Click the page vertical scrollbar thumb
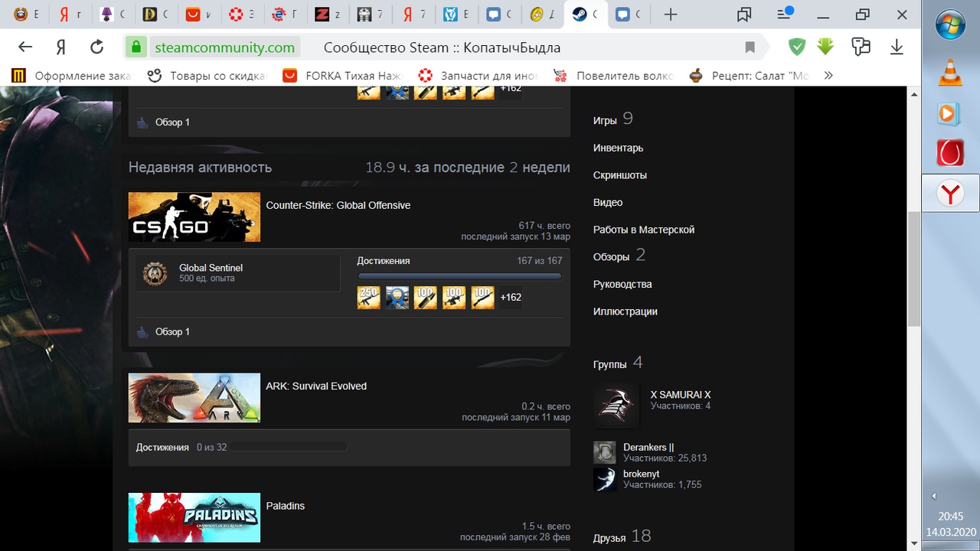Viewport: 980px width, 551px height. (913, 269)
